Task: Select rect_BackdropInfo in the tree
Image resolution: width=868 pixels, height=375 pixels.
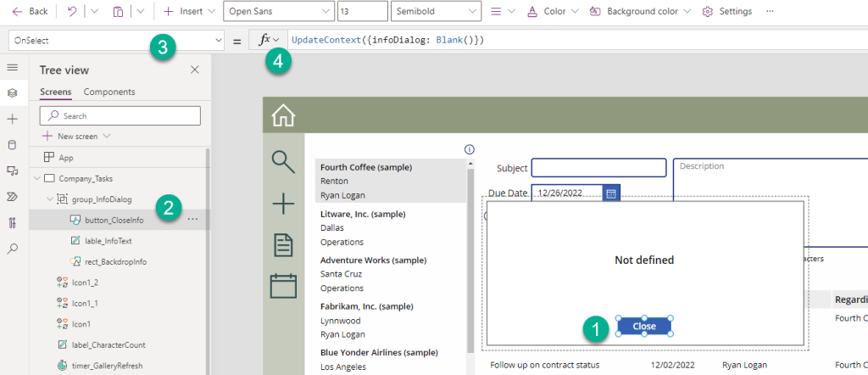Action: click(115, 261)
